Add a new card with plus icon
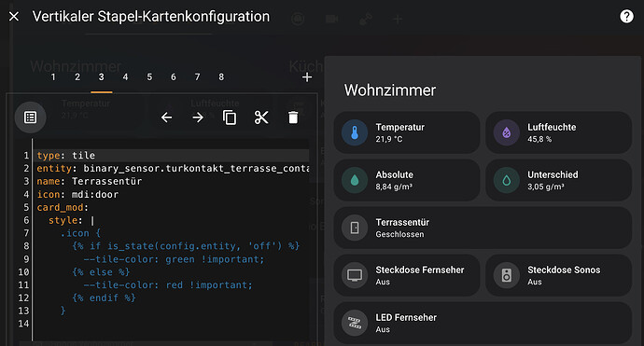This screenshot has width=644, height=346. coord(307,77)
